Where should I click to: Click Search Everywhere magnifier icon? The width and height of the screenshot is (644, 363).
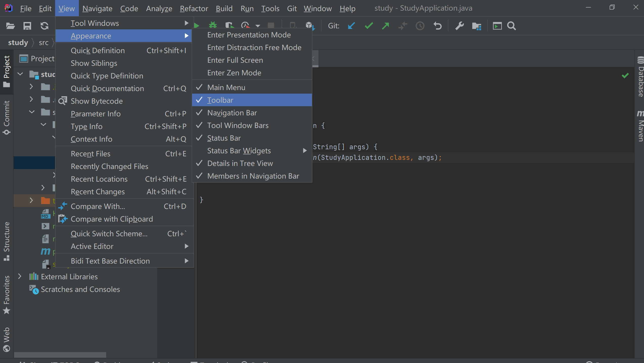click(x=512, y=26)
